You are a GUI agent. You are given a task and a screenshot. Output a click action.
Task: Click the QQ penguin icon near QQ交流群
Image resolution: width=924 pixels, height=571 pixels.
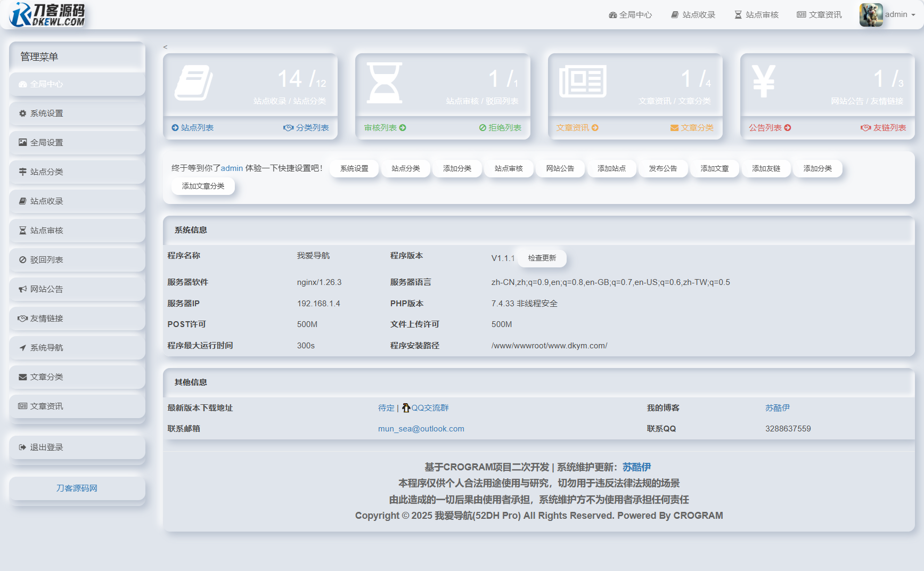[x=406, y=407]
